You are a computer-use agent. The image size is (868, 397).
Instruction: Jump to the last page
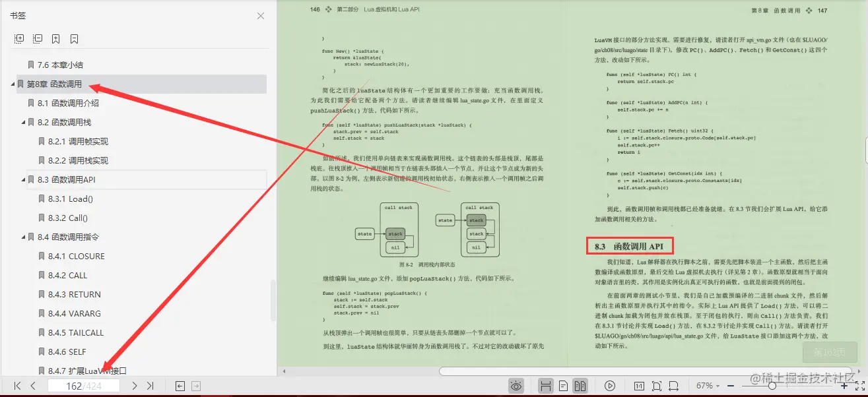click(150, 386)
